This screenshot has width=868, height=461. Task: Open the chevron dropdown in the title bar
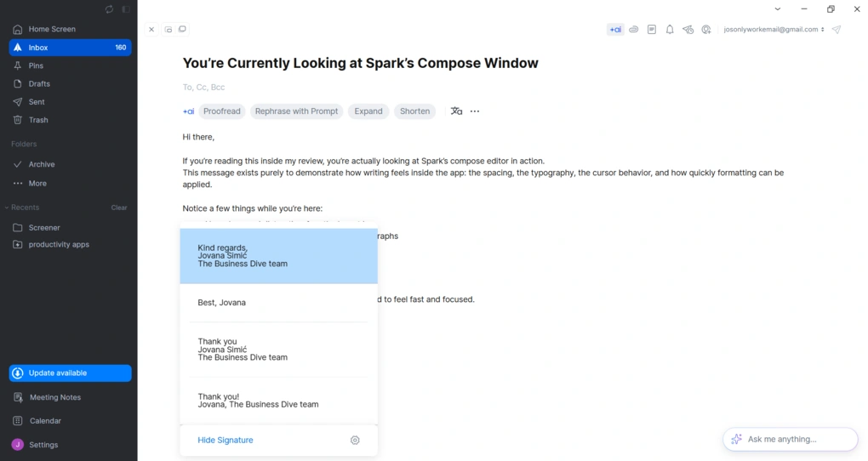[x=778, y=9]
